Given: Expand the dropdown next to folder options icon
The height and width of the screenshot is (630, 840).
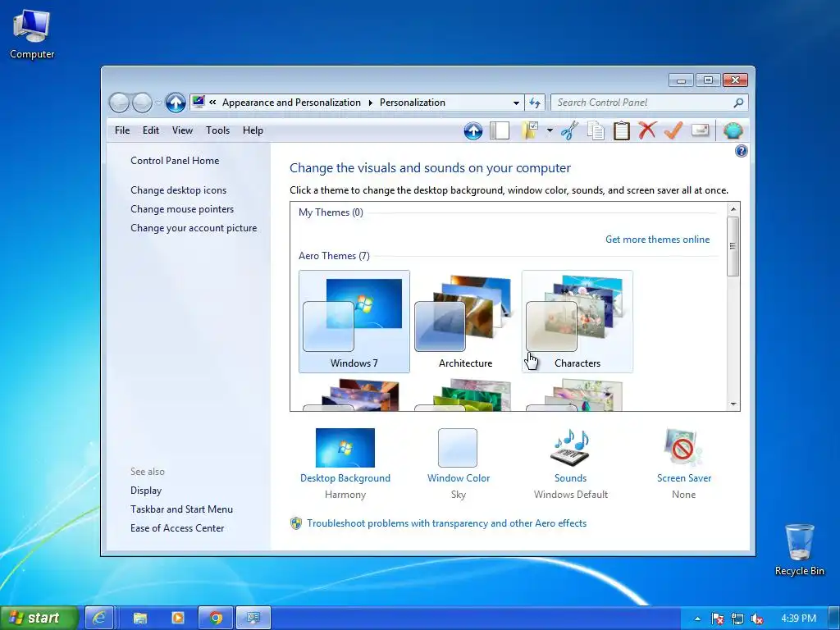Looking at the screenshot, I should point(550,130).
